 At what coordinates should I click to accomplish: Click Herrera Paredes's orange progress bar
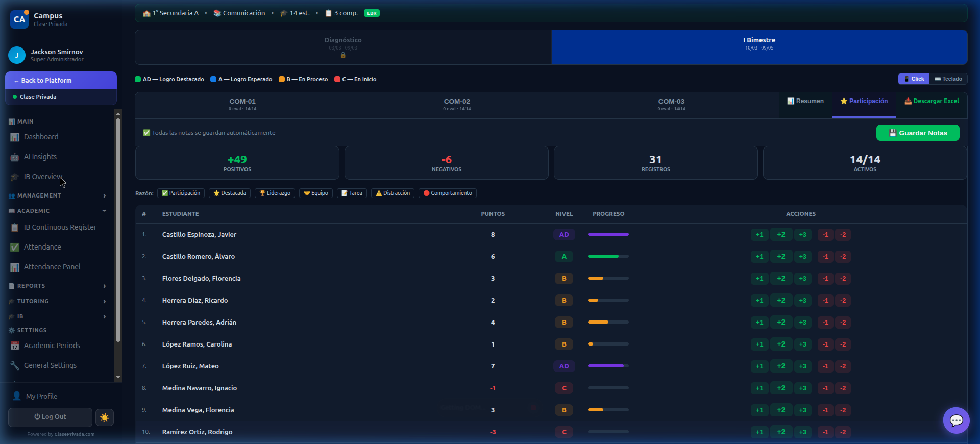608,322
